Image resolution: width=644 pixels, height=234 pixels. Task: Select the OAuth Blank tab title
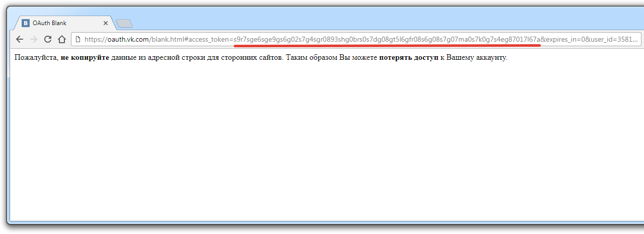pos(49,23)
